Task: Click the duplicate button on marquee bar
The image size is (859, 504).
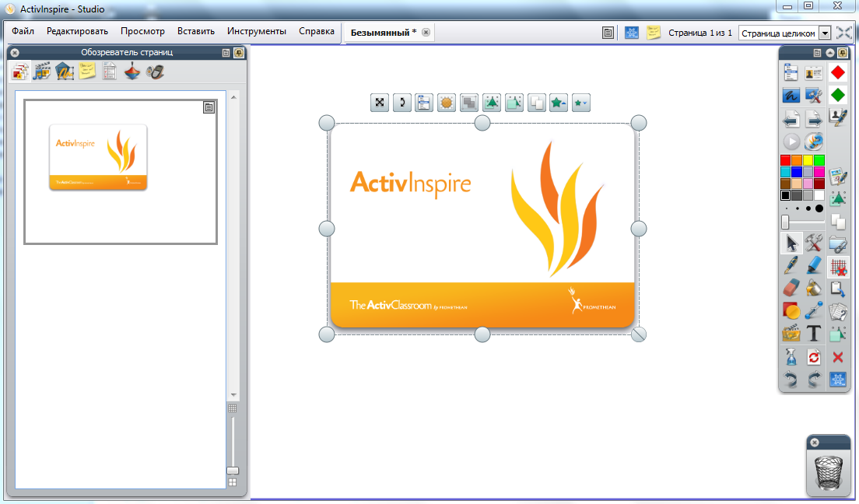Action: pyautogui.click(x=536, y=103)
